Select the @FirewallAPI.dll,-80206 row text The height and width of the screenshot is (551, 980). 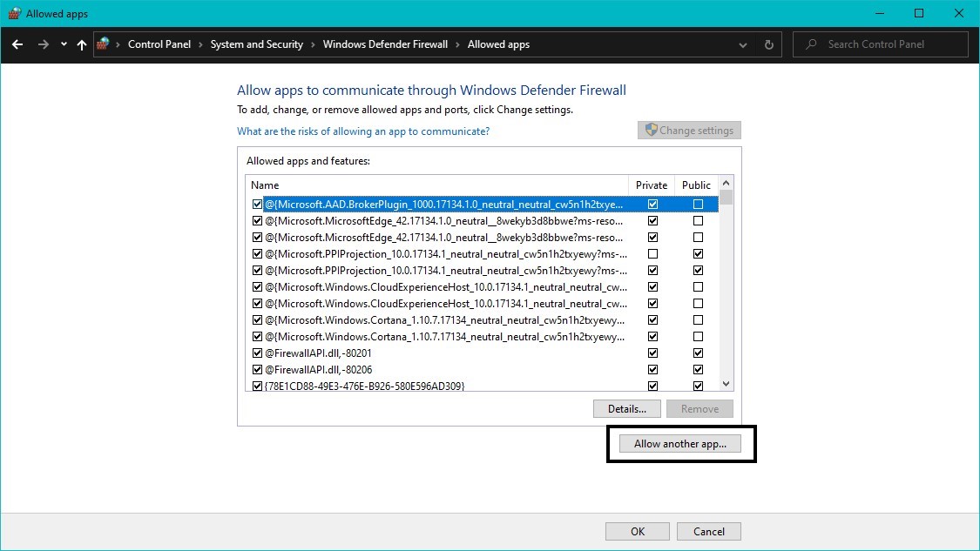[318, 370]
